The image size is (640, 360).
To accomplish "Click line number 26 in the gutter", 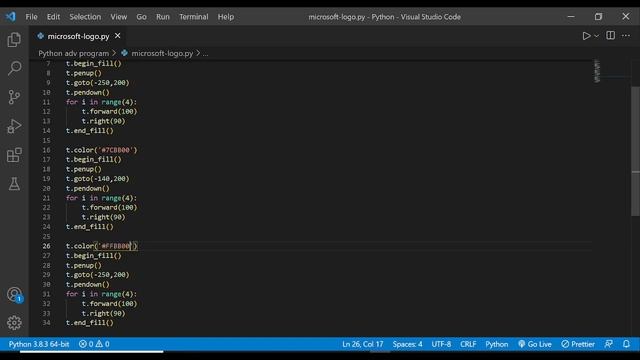I will [47, 246].
